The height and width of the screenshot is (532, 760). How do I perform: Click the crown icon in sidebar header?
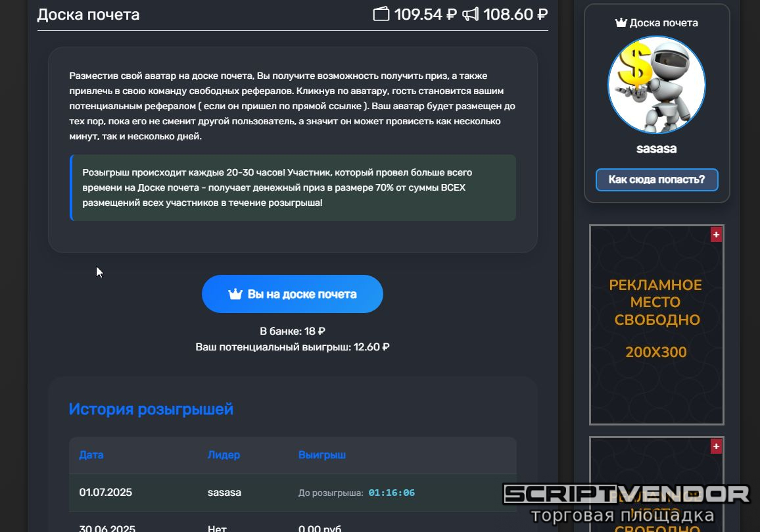[621, 23]
